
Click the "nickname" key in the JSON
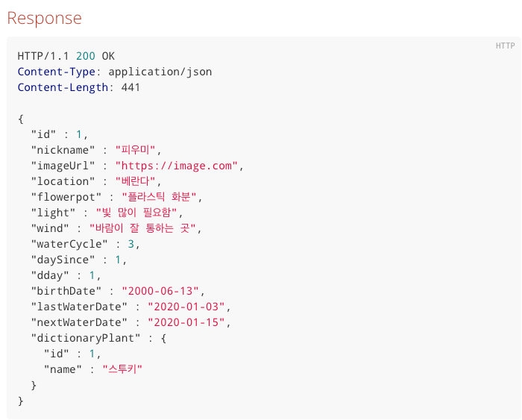coord(63,150)
